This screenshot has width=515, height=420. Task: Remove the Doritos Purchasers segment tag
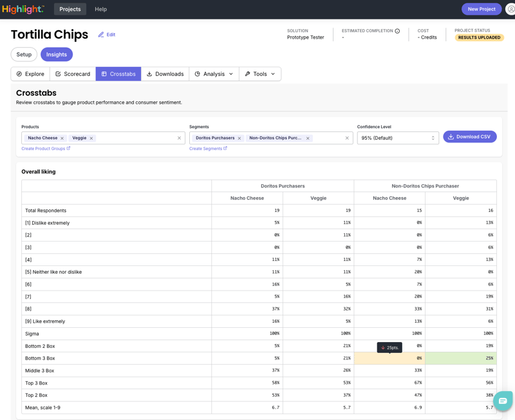pyautogui.click(x=239, y=138)
